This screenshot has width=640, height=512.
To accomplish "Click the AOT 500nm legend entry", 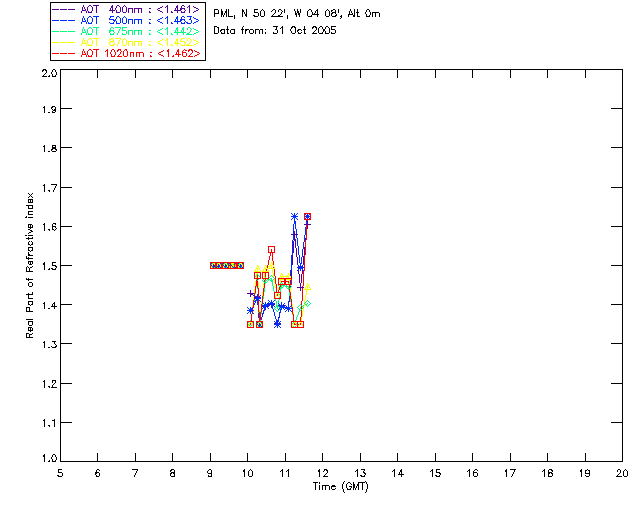I will point(126,20).
